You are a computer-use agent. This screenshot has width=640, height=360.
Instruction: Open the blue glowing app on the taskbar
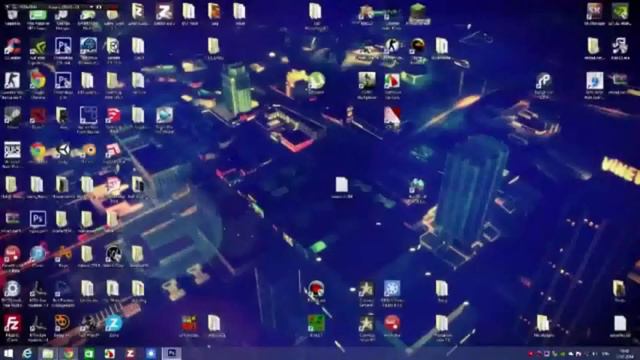[151, 353]
